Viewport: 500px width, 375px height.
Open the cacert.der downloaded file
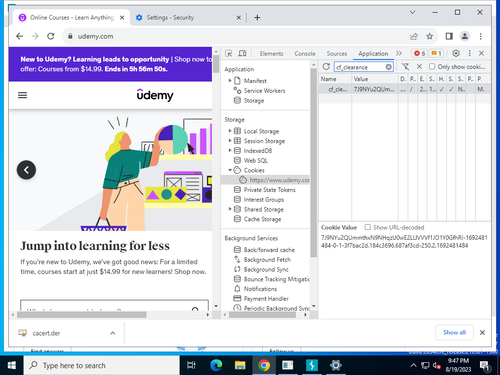click(46, 333)
